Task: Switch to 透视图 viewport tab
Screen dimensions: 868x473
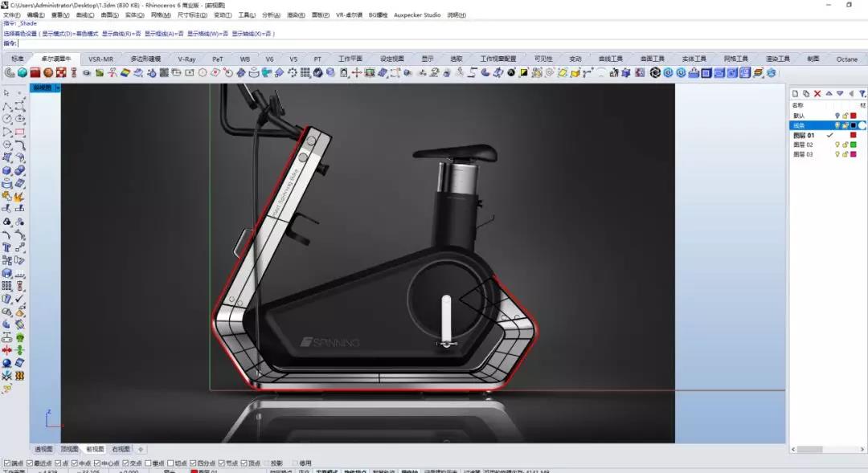Action: 43,449
